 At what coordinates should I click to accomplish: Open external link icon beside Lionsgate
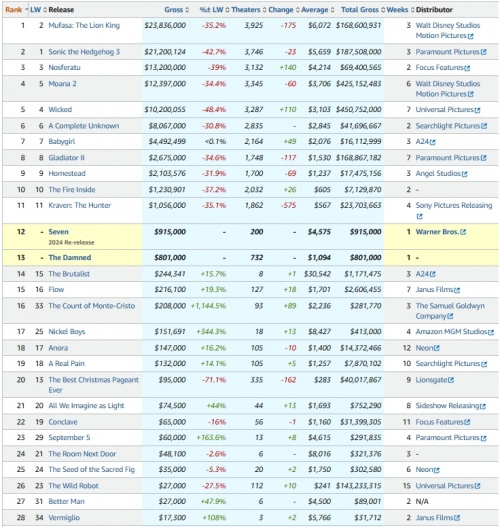click(451, 380)
